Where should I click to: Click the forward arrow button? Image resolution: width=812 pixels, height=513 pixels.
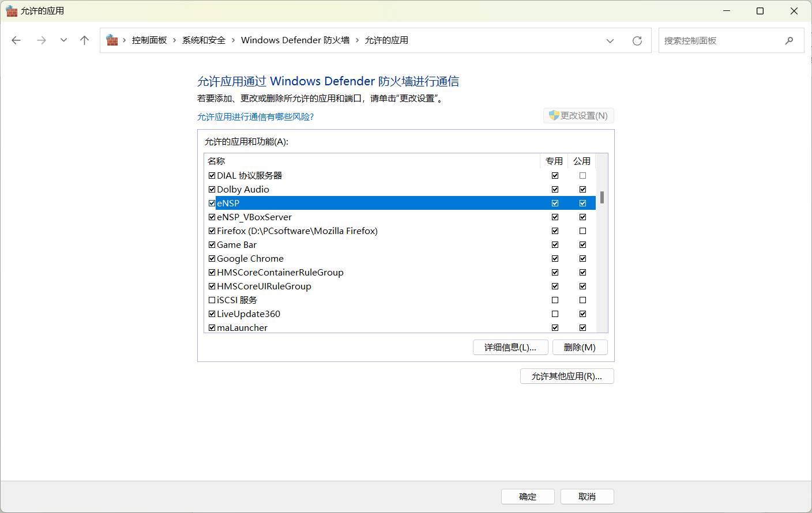tap(41, 40)
